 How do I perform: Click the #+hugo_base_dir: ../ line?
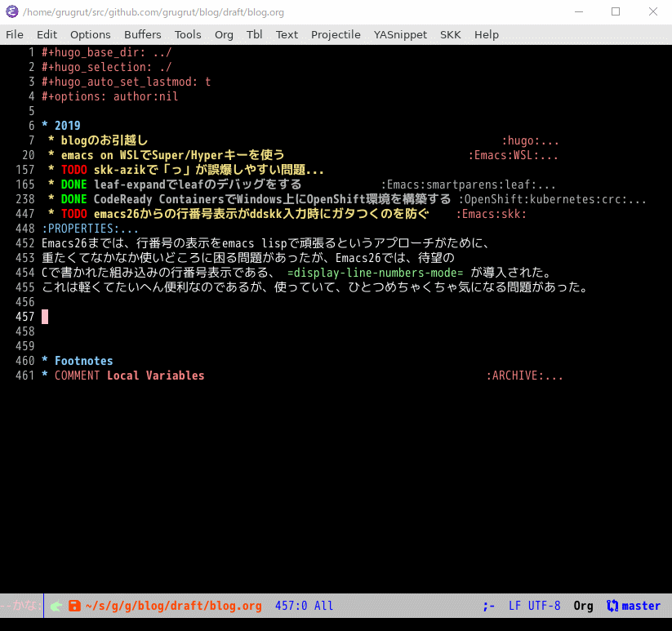tap(106, 52)
